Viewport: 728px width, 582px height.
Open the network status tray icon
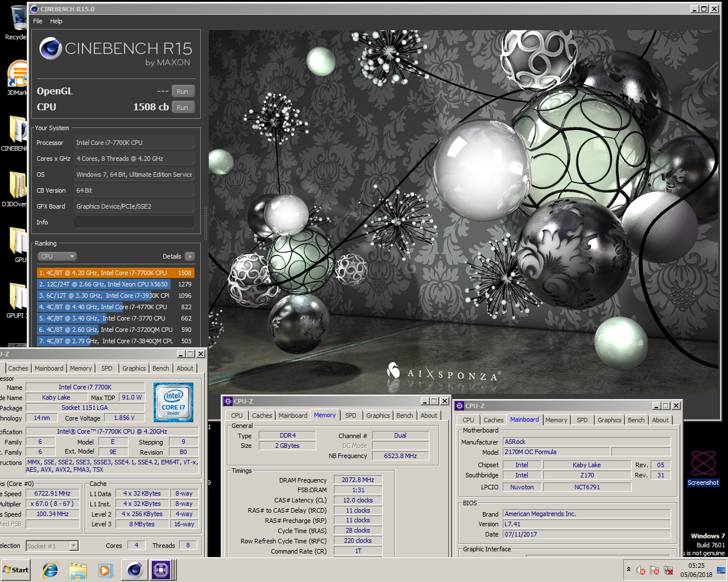(668, 570)
